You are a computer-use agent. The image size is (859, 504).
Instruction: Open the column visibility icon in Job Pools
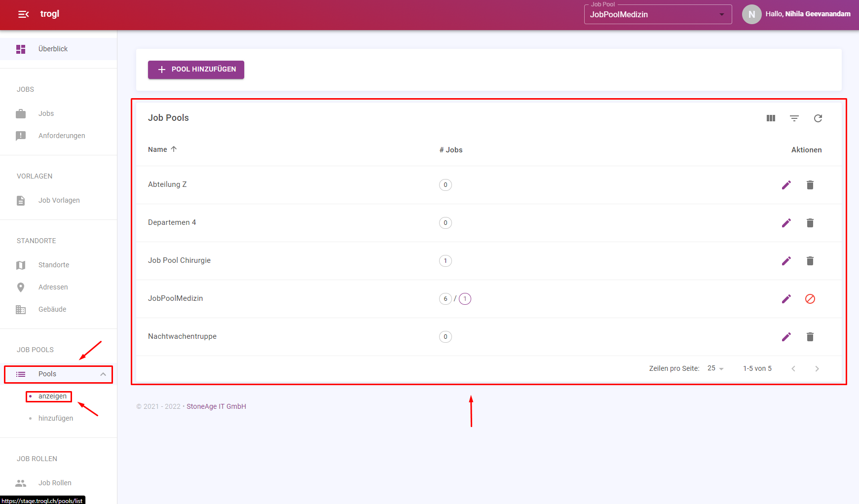click(771, 118)
